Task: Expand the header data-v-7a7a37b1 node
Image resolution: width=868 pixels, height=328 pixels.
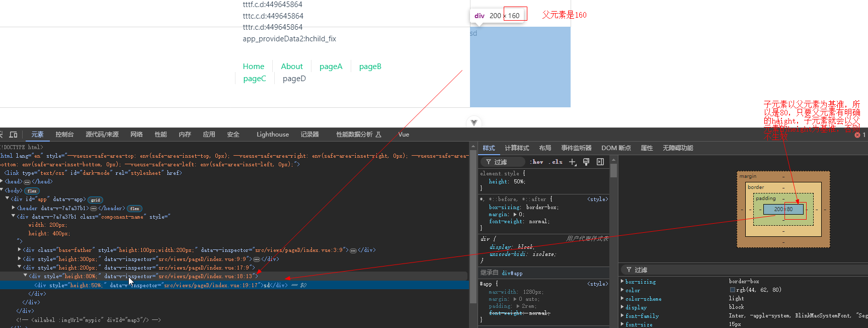Action: point(14,208)
